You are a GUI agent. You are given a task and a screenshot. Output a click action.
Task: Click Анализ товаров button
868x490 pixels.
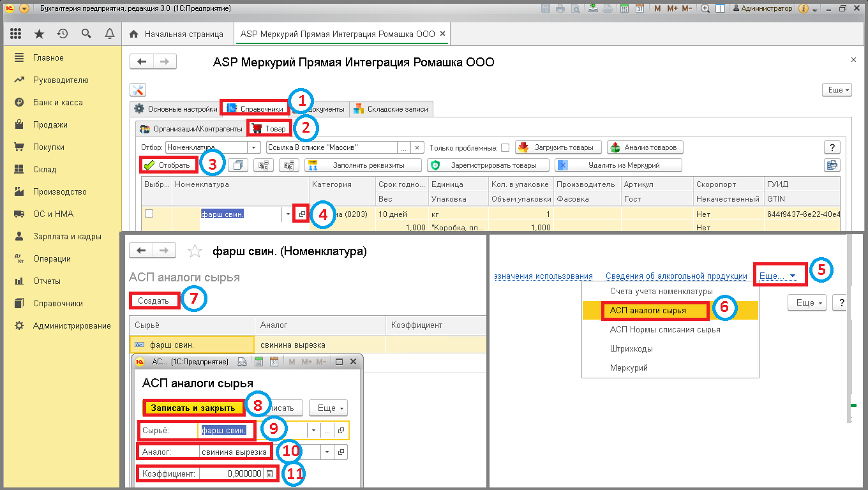(645, 147)
